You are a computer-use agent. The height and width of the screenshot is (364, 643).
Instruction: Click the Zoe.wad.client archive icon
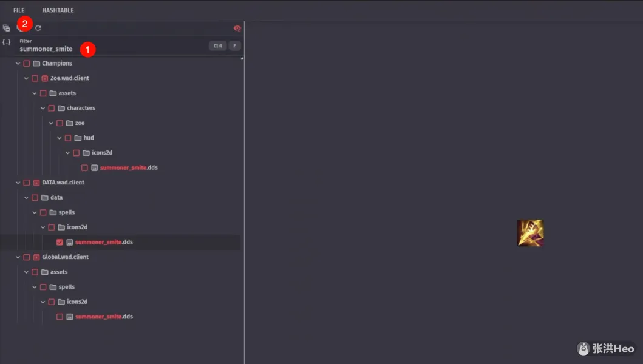point(45,78)
